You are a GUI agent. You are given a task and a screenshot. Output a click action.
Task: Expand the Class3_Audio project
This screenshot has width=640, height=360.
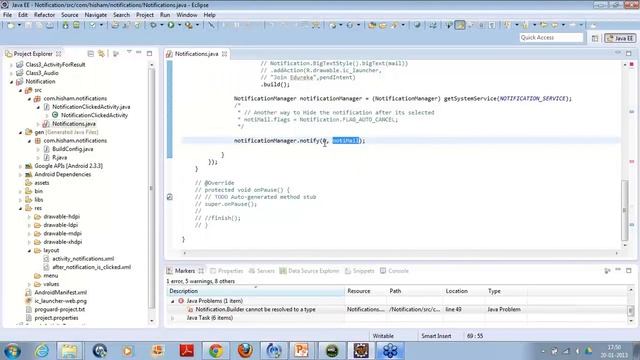point(11,73)
